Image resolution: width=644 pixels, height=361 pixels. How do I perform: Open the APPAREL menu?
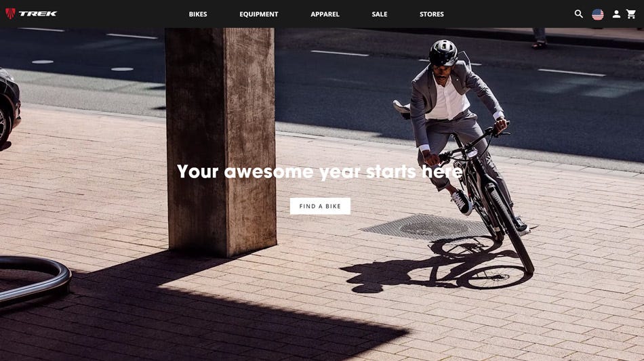[325, 14]
